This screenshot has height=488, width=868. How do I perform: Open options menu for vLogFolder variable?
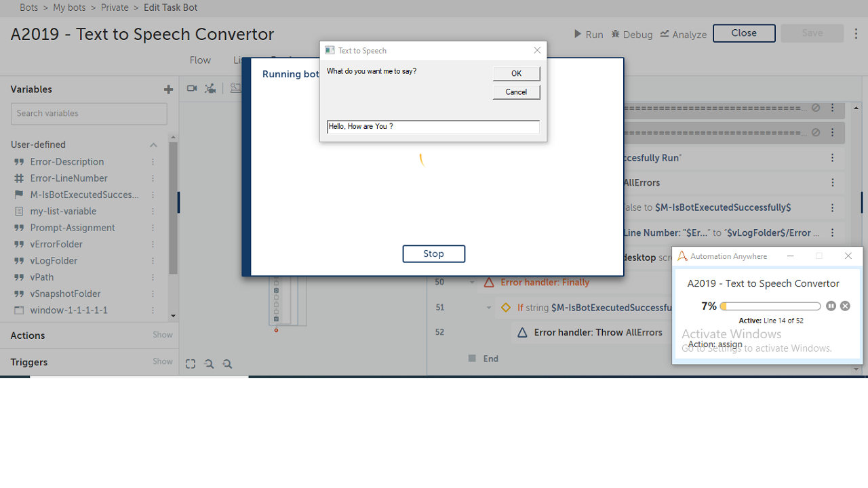(x=153, y=261)
